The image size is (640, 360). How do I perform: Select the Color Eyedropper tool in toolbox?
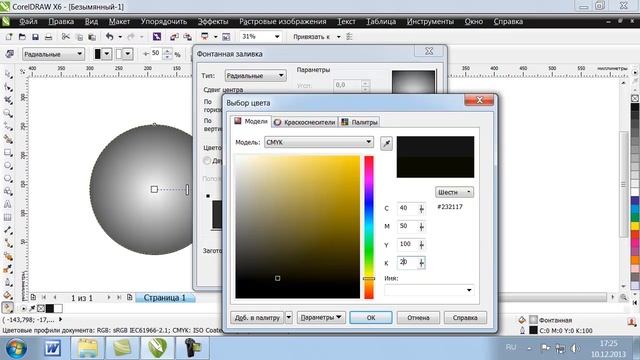[x=8, y=269]
